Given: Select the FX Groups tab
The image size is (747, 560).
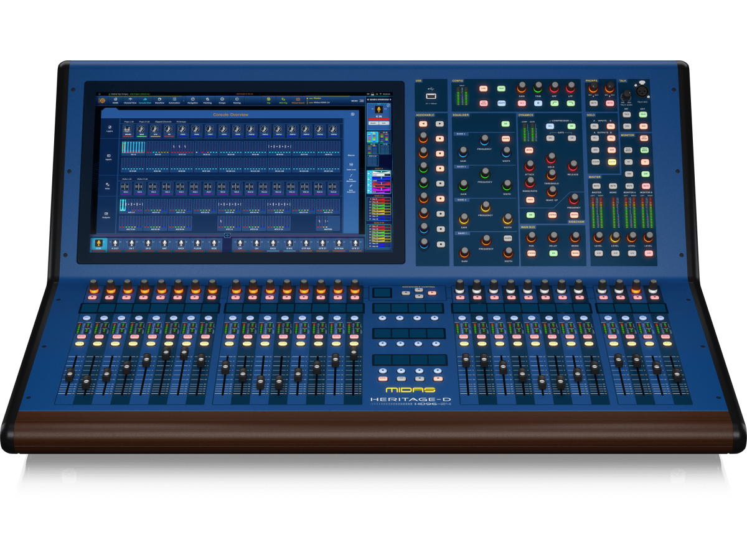Looking at the screenshot, I should (181, 122).
